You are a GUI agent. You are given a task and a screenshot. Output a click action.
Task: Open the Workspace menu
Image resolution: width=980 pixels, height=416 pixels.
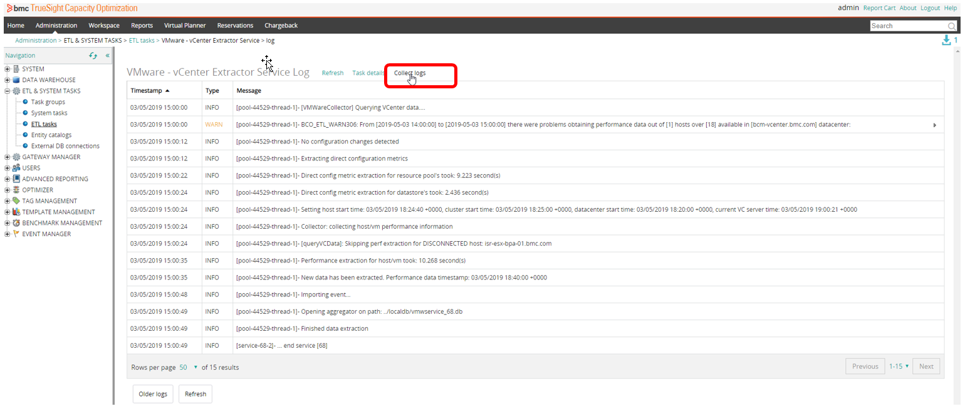tap(104, 26)
